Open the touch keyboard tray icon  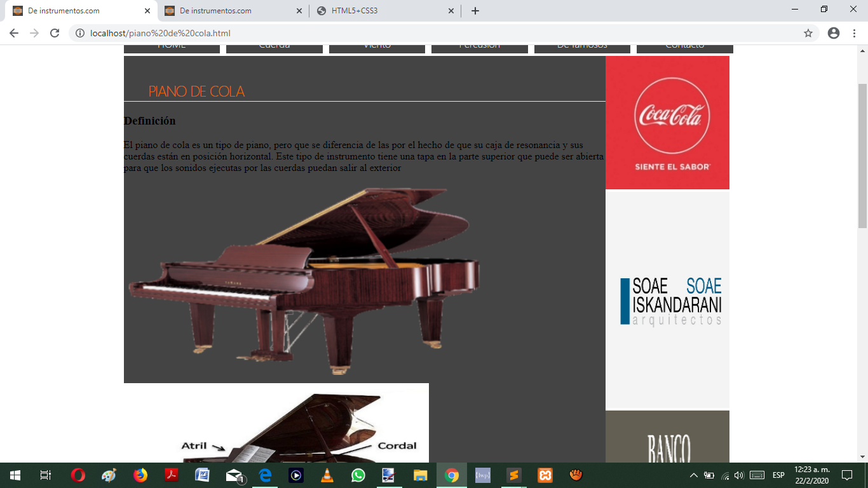click(x=757, y=475)
